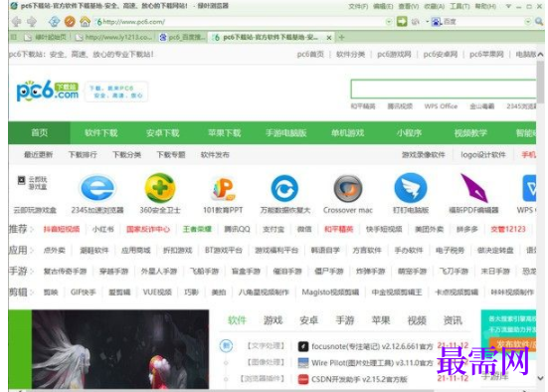The width and height of the screenshot is (548, 392).
Task: Open the Crossover mac icon
Action: (348, 189)
